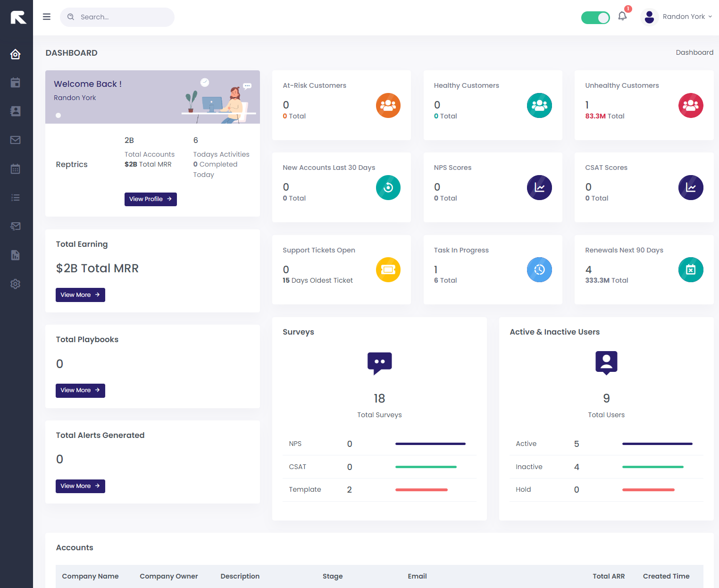The height and width of the screenshot is (588, 719).
Task: Open the settings gear sidebar icon
Action: [16, 284]
